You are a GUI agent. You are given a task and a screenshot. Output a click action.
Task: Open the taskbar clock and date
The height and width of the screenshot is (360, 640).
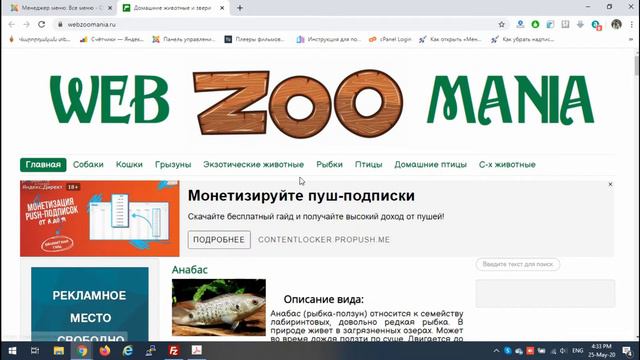pos(602,351)
